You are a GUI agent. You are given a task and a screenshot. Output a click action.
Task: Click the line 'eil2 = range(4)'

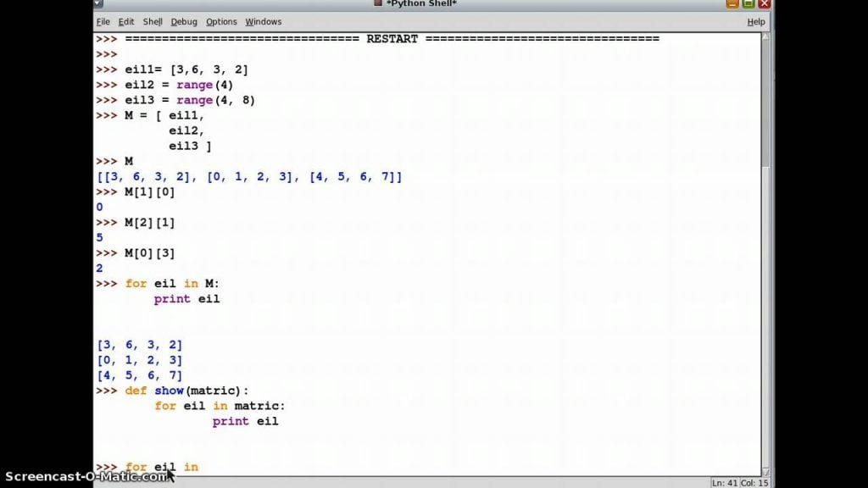click(x=179, y=85)
